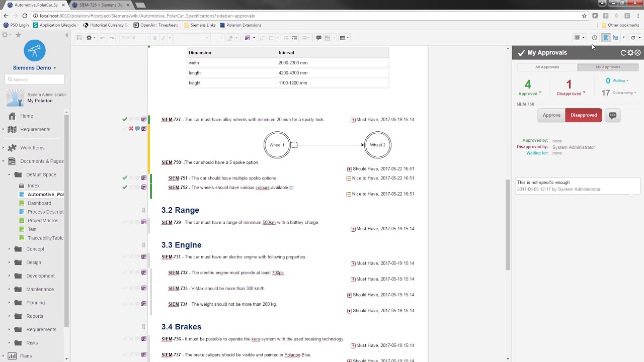Screen dimensions: 644x362
Task: Expand the Risks folder
Action: coord(9,343)
